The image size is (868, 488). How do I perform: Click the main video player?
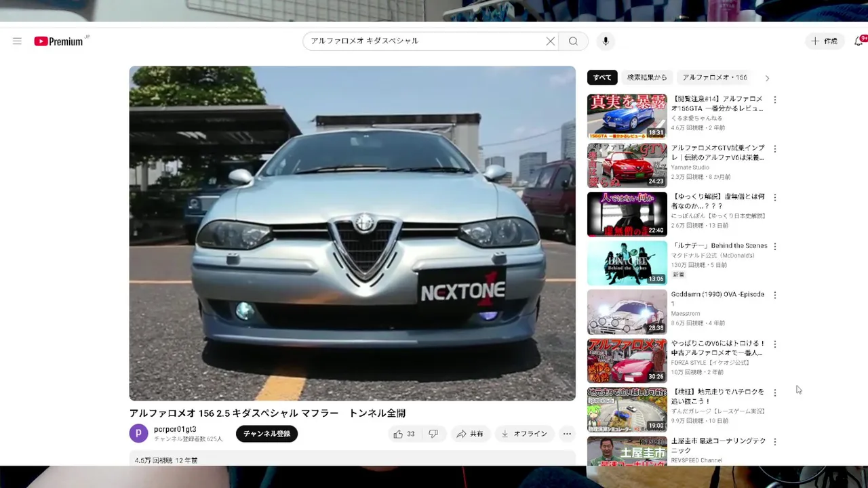point(352,233)
